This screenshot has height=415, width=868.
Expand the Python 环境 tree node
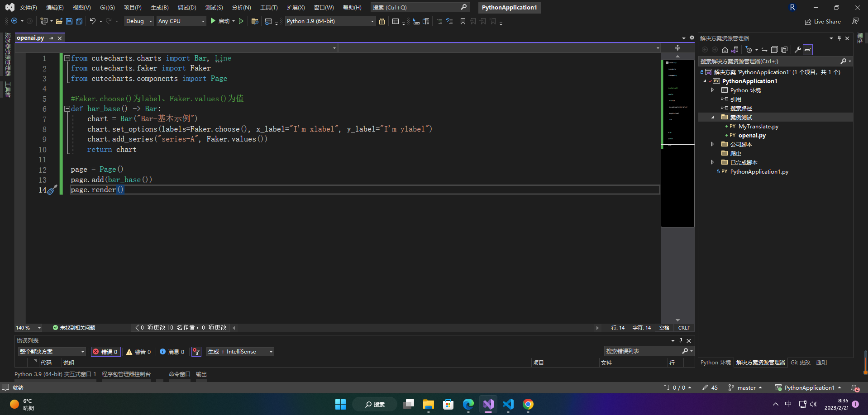[713, 90]
